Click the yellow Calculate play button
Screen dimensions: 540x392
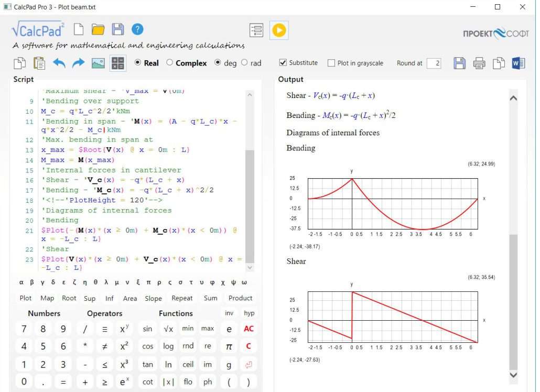pyautogui.click(x=279, y=30)
